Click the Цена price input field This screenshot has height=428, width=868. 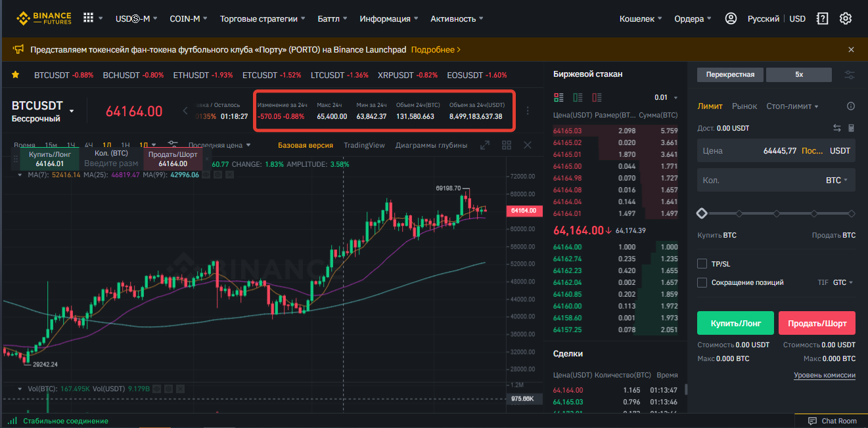(776, 150)
